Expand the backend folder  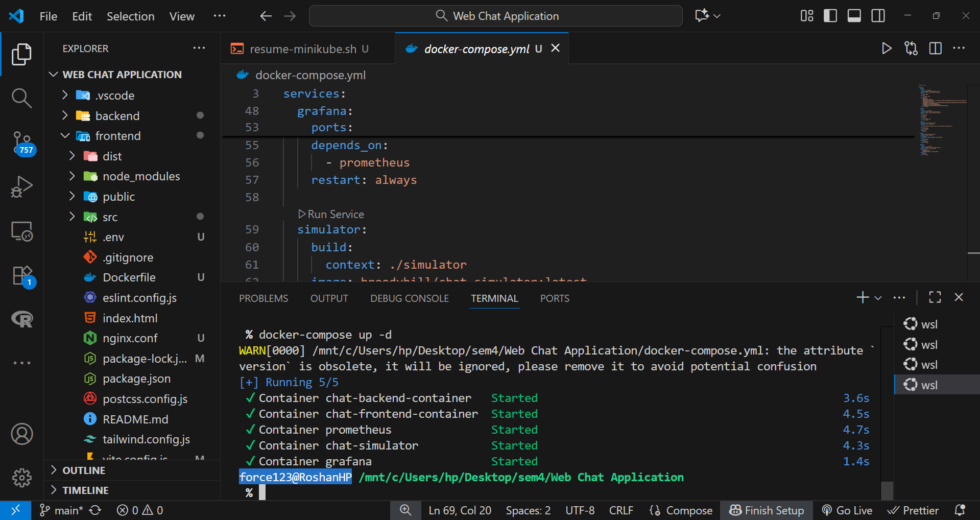(x=117, y=116)
